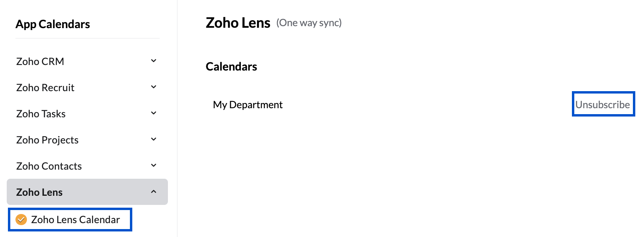644x237 pixels.
Task: Collapse Zoho Lens using the up chevron
Action: [x=154, y=192]
